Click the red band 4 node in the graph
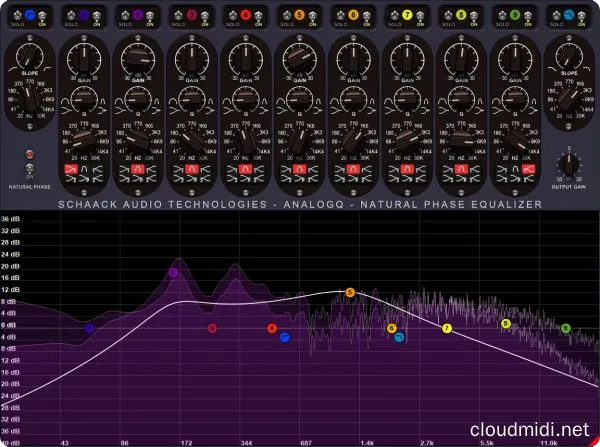The height and width of the screenshot is (447, 600). point(272,328)
